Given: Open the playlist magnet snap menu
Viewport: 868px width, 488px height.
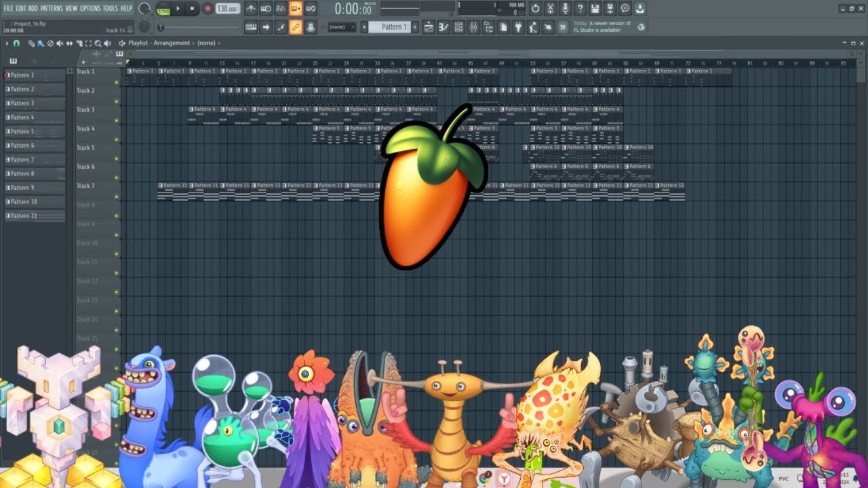Looking at the screenshot, I should tap(16, 43).
